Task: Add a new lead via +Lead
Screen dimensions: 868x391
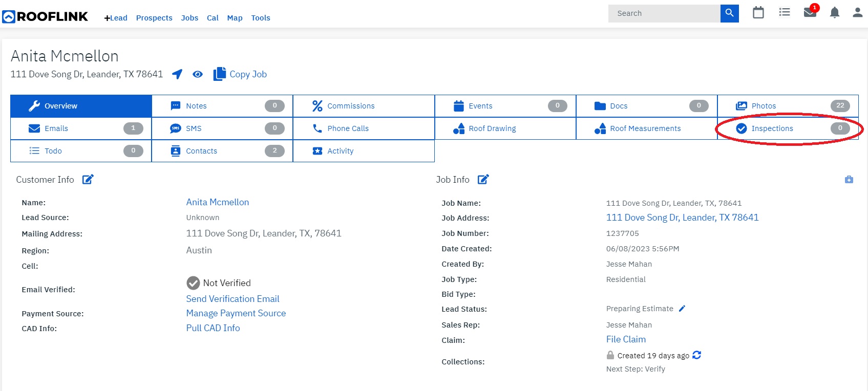Action: coord(116,18)
